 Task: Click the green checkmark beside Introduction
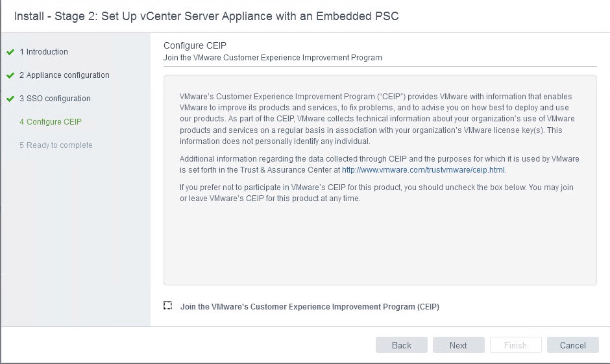(10, 52)
